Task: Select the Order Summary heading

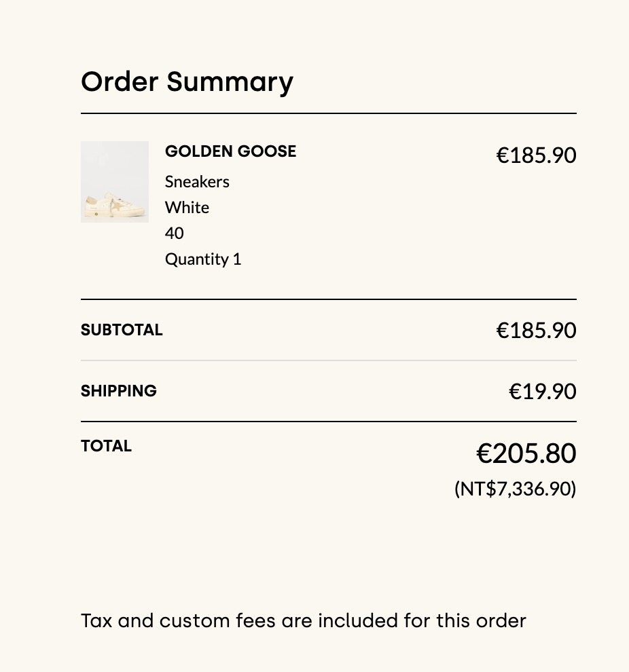Action: 187,81
